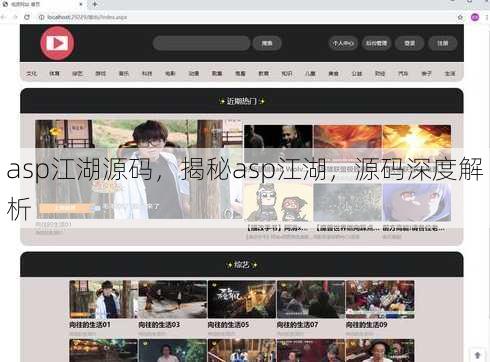The image size is (490, 362).
Task: Go back using the browser back arrow
Action: tap(3, 17)
